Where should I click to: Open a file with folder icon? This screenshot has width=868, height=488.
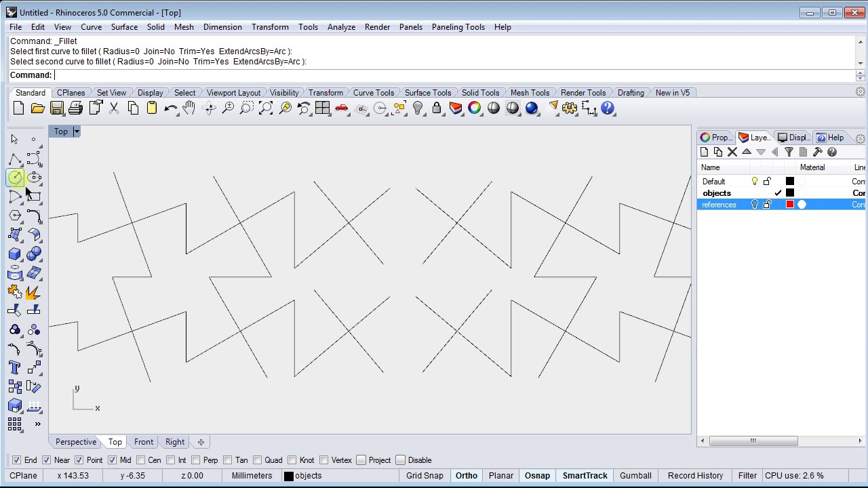click(x=37, y=108)
